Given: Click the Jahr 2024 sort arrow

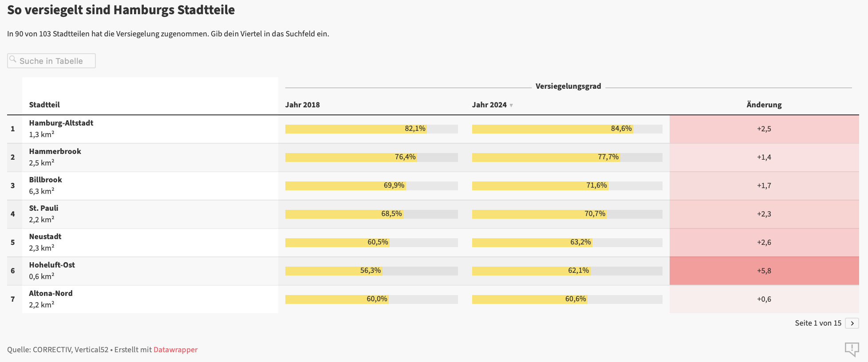Looking at the screenshot, I should (x=511, y=105).
